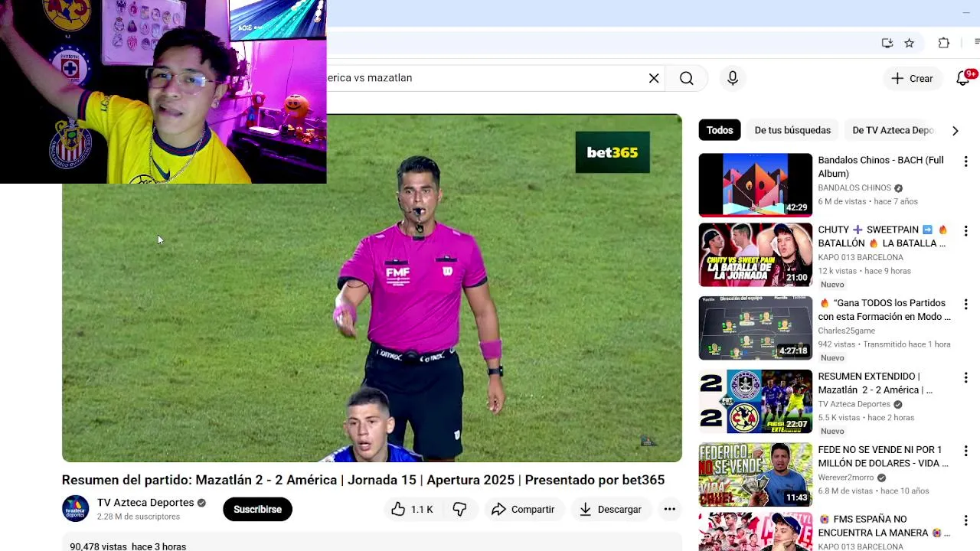Click the Descargar download button
This screenshot has height=551, width=980.
(610, 510)
